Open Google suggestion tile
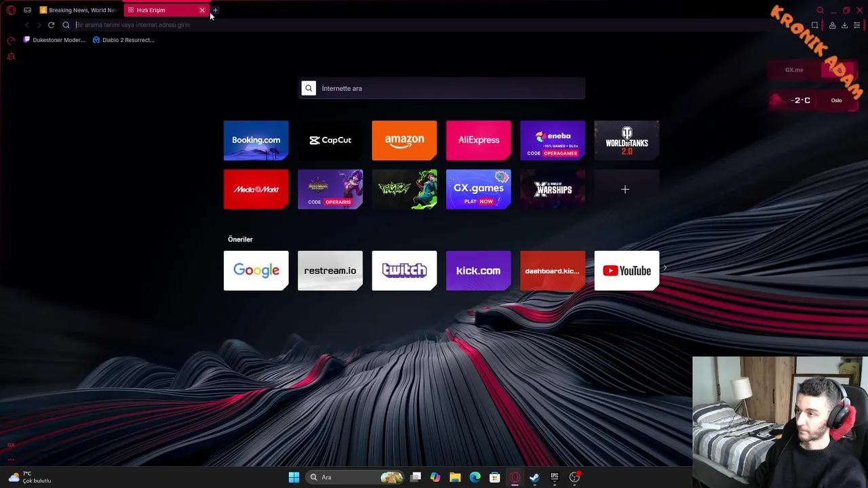This screenshot has width=868, height=488. point(256,270)
